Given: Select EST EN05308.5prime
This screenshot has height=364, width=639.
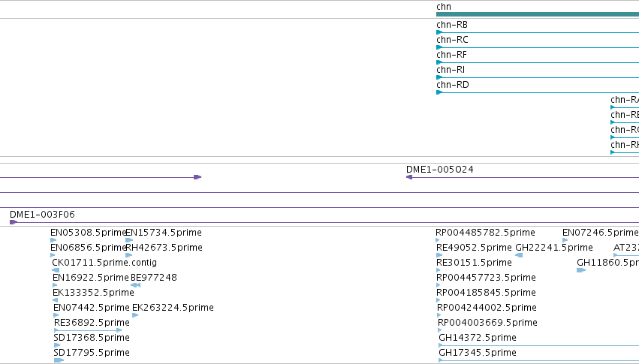Looking at the screenshot, I should pos(88,233).
